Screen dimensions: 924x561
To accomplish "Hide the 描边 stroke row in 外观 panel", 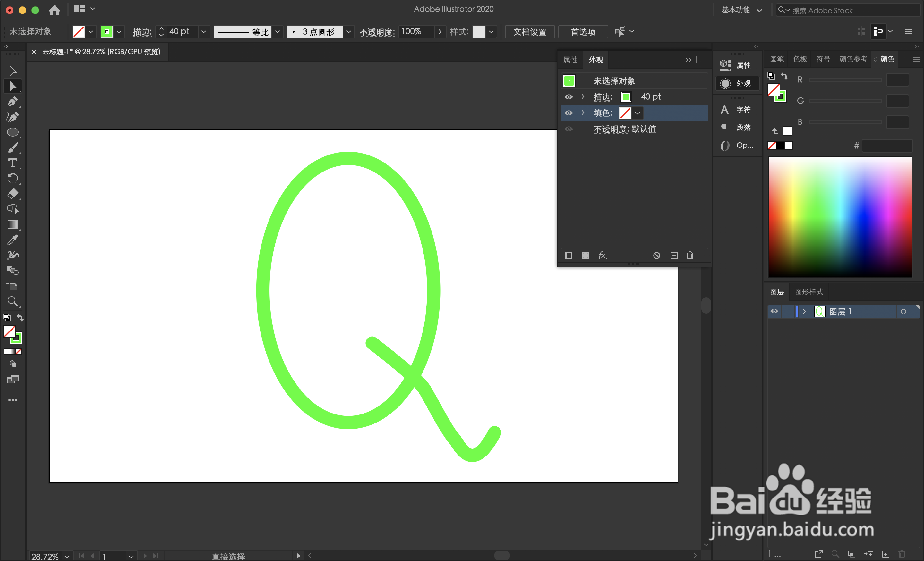I will click(569, 97).
